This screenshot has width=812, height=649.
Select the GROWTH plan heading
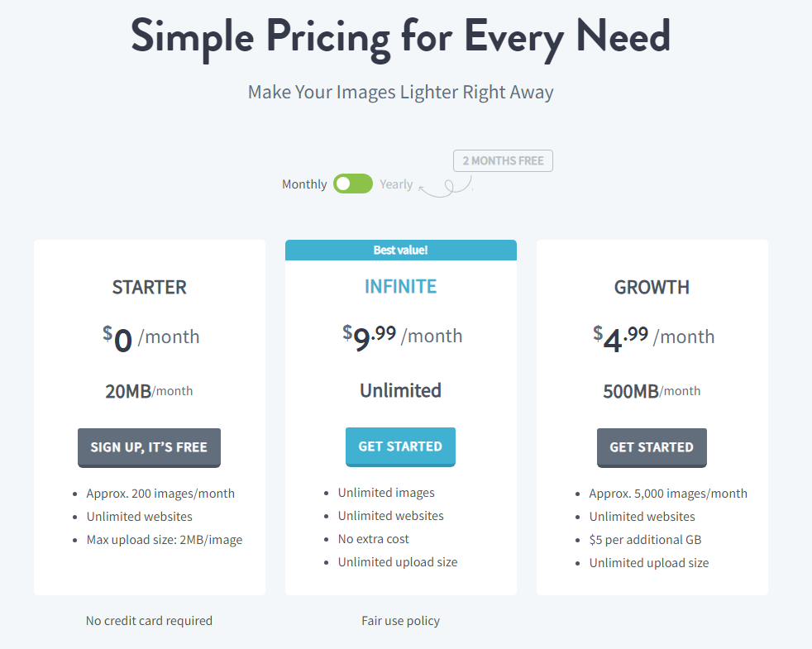pos(652,288)
